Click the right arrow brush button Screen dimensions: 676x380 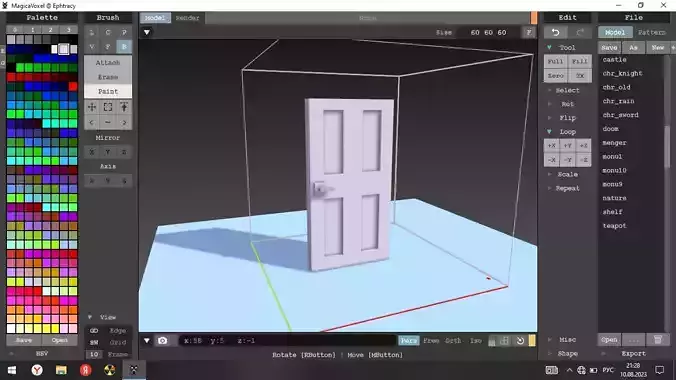click(124, 122)
